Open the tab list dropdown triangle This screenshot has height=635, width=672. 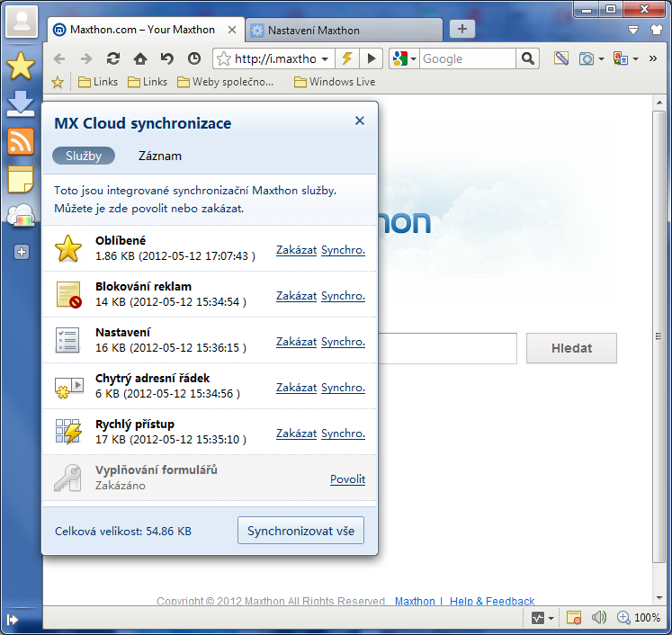point(633,30)
